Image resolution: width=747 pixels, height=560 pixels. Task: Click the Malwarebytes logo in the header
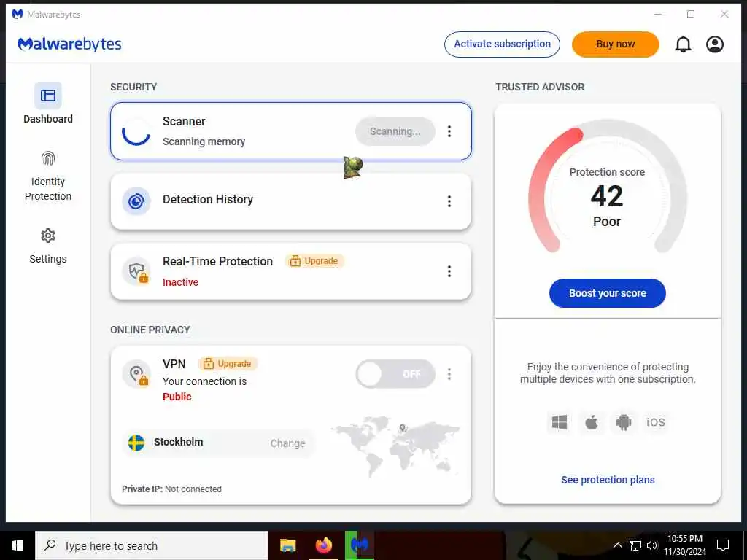click(69, 44)
